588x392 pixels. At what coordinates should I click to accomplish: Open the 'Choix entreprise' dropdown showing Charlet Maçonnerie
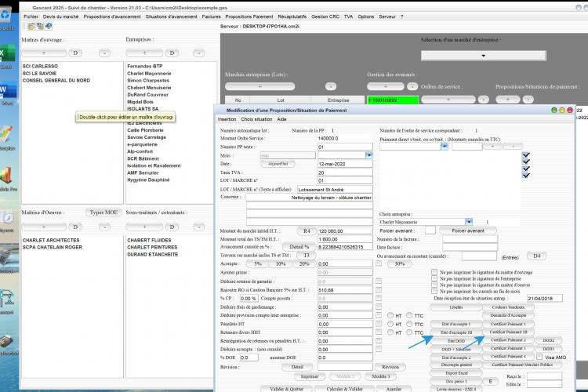point(469,222)
